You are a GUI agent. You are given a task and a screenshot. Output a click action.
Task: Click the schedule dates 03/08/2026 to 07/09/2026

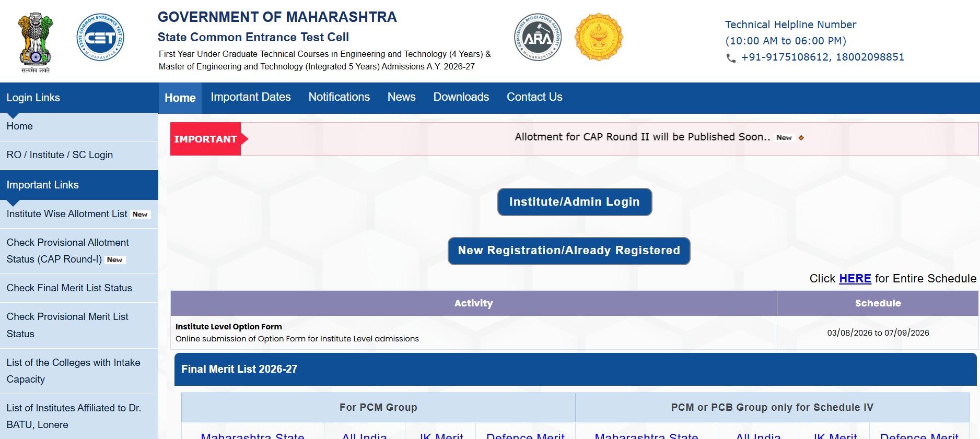(x=878, y=333)
